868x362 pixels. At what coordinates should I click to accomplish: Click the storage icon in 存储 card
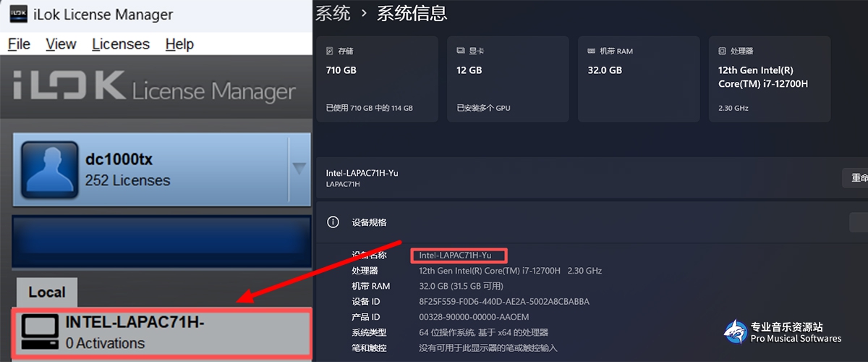click(330, 51)
